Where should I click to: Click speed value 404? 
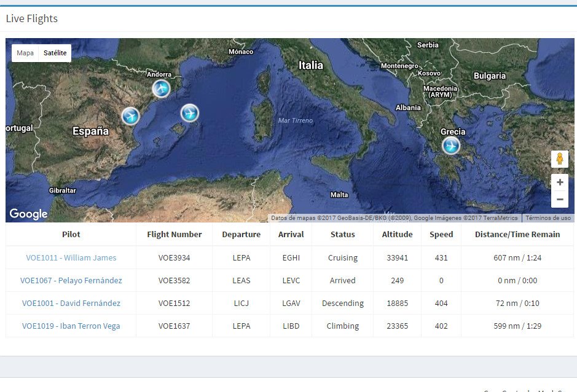[x=441, y=304]
